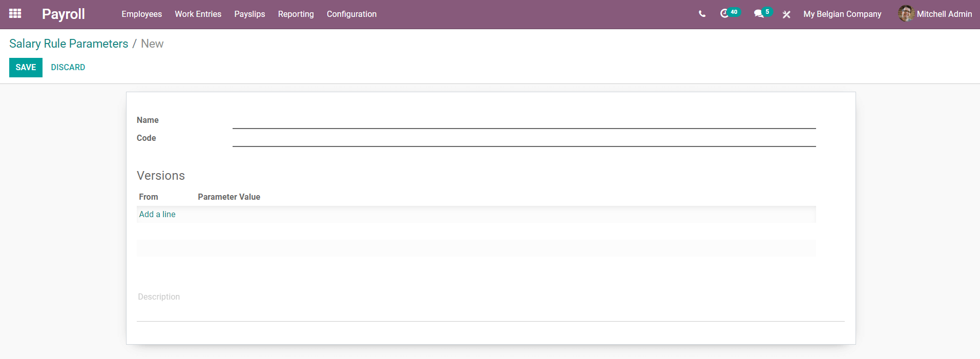Open conversations chat icon with 5 badge
The height and width of the screenshot is (359, 980).
pyautogui.click(x=762, y=13)
